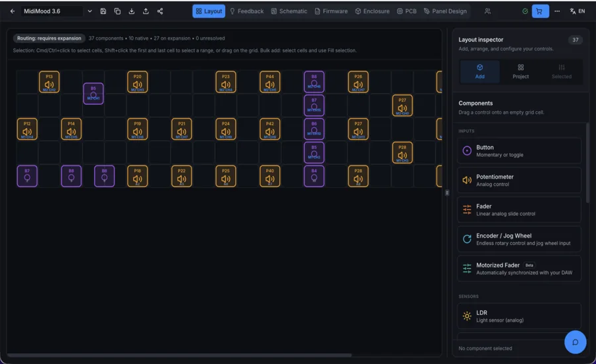Select potentiometer P13 on the grid
Screen dimensions: 596x364
tap(49, 81)
